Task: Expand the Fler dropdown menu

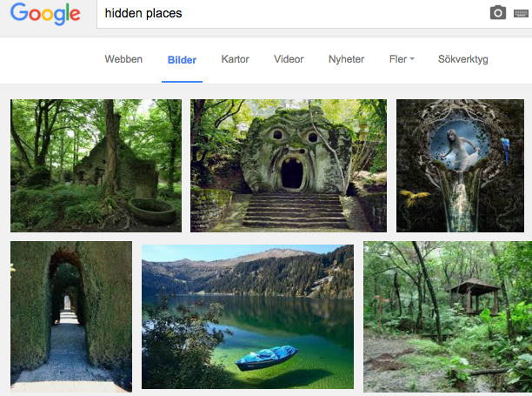Action: point(401,59)
